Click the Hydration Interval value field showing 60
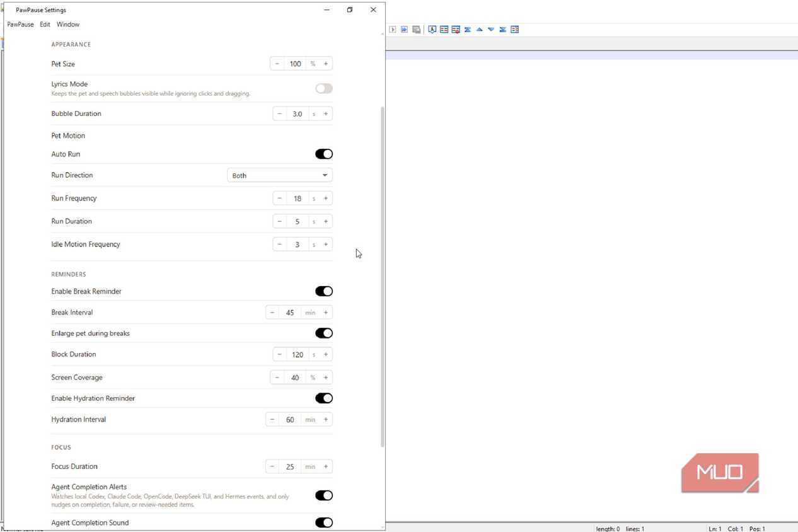798x532 pixels. point(290,420)
